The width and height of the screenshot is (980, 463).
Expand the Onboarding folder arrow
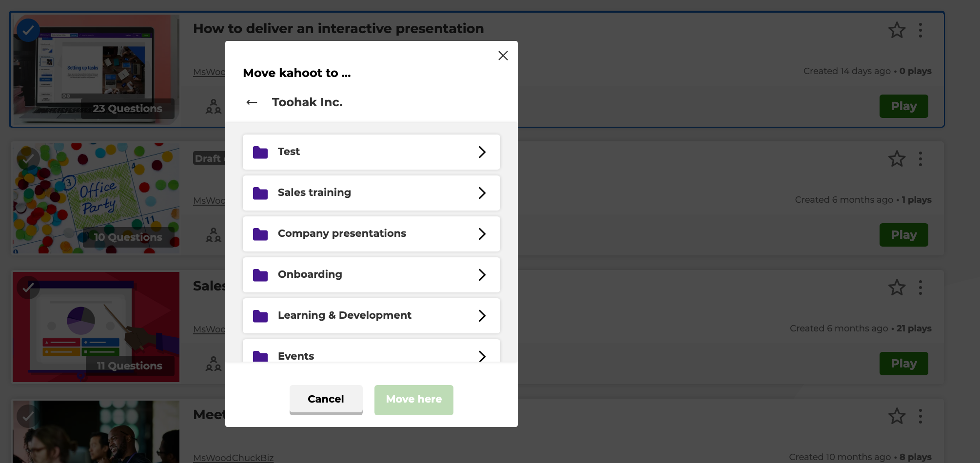coord(482,275)
